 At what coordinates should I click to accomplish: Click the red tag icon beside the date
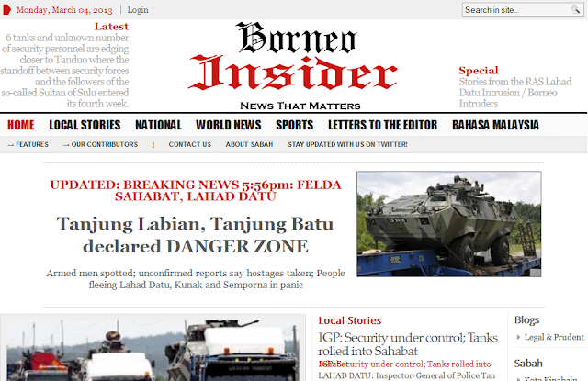point(6,10)
